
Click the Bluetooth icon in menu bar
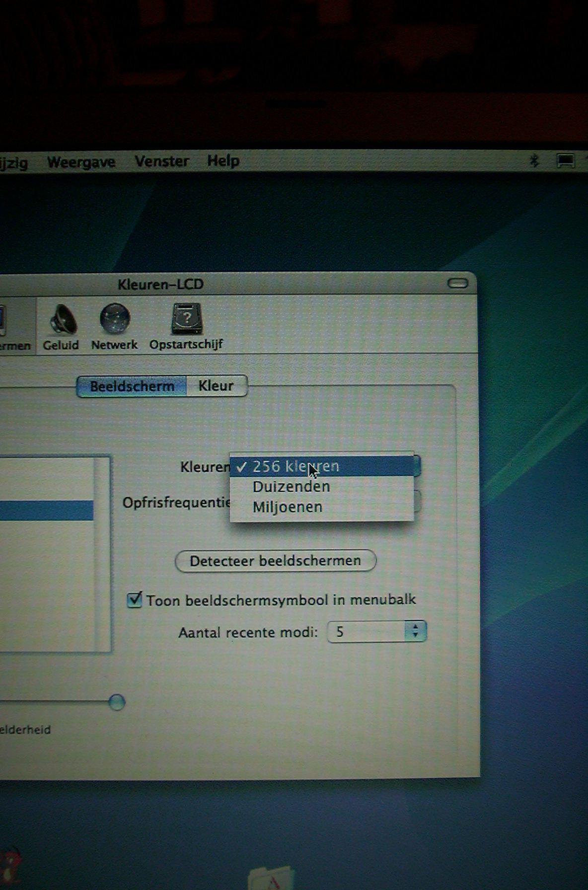pos(534,160)
